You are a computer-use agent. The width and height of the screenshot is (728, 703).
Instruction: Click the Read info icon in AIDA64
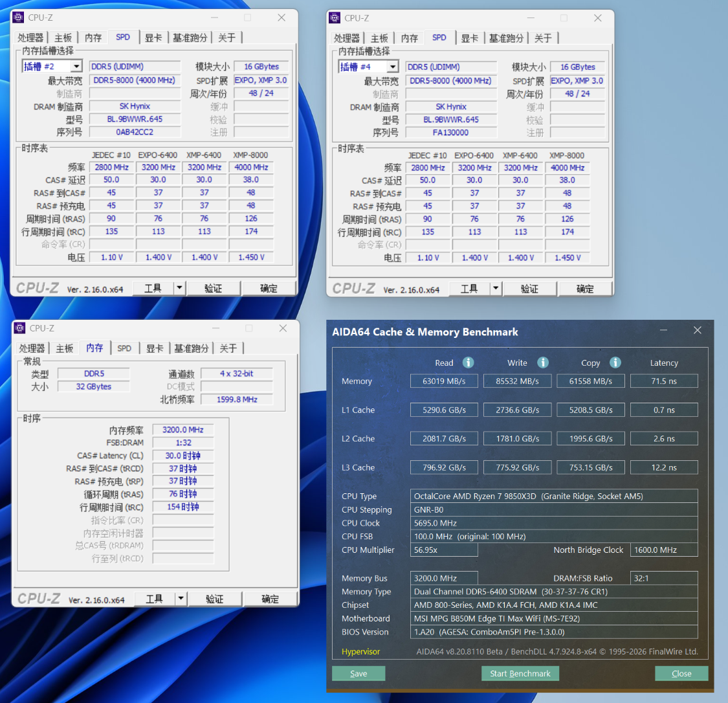[x=468, y=363]
